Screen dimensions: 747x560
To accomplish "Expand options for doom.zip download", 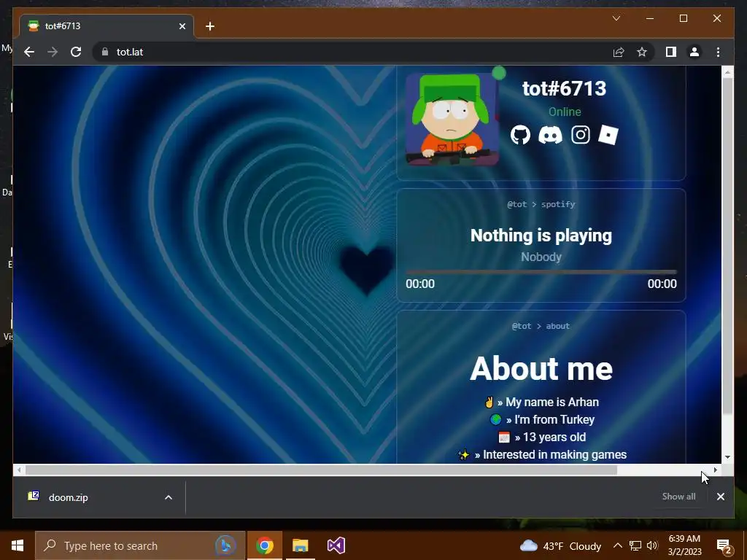I will click(x=169, y=497).
